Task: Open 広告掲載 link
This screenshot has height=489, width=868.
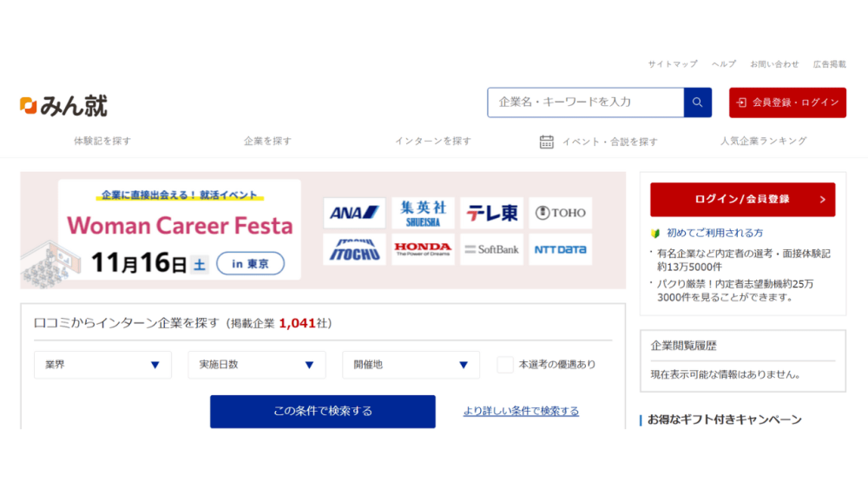Action: [829, 64]
